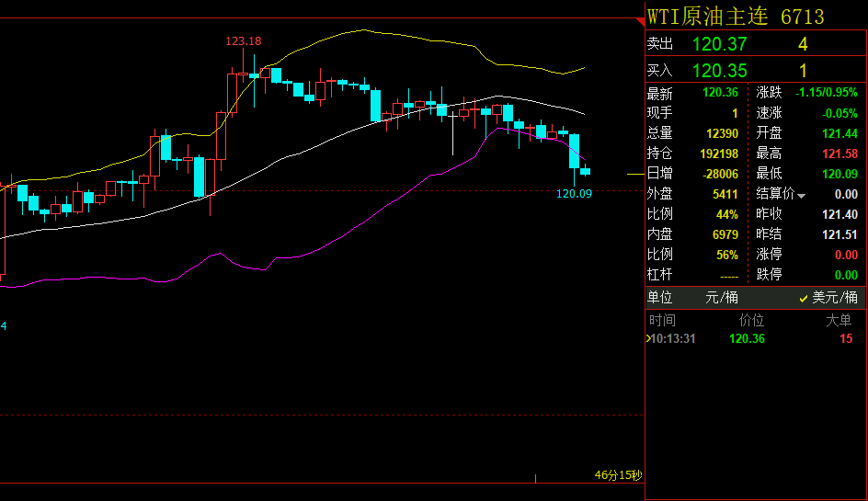Click the yellow price marker beside 日增

(635, 175)
